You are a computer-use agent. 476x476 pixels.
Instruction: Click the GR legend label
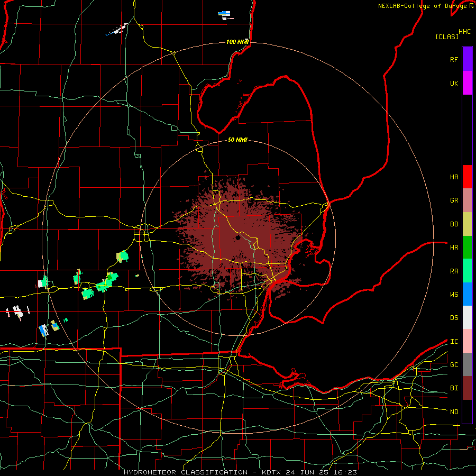tap(454, 200)
